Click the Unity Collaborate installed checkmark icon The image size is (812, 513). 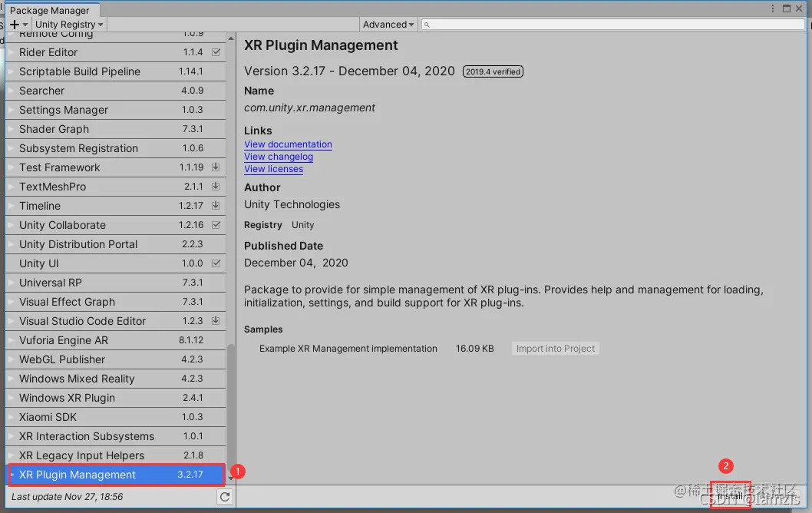click(x=216, y=224)
